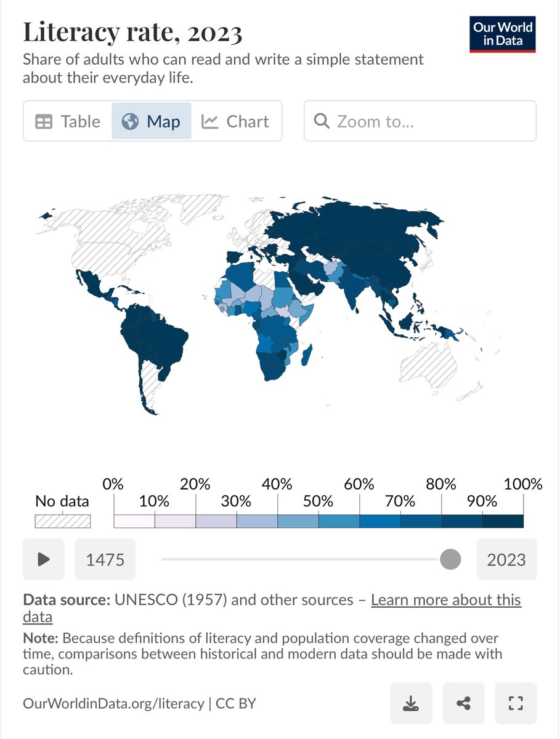Image resolution: width=560 pixels, height=739 pixels.
Task: Click the darkest 90–100% legend swatch
Action: point(503,521)
